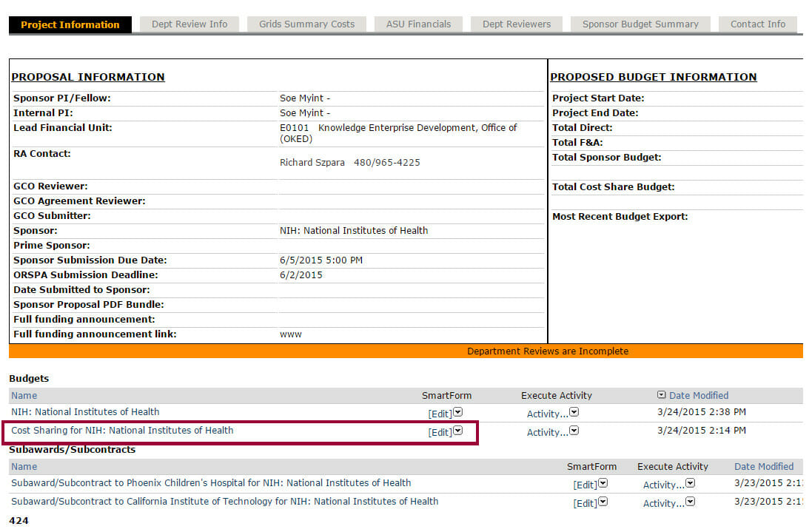Open Activity dropdown for NIH budget row
Viewport: 812px width, 532px height.
(574, 412)
